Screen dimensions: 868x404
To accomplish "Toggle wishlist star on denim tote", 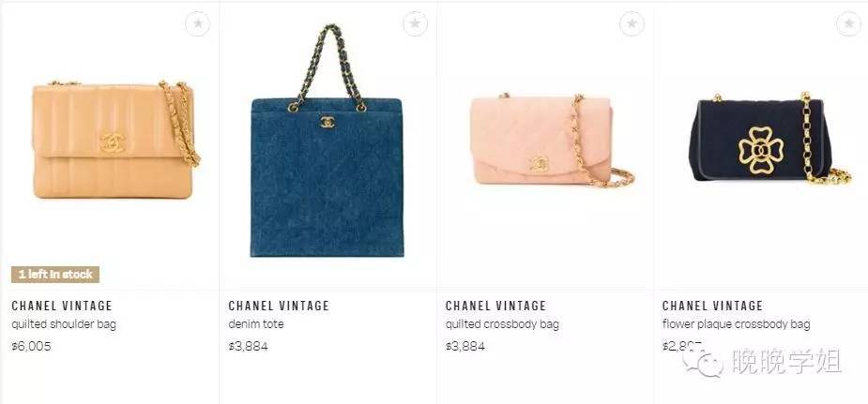I will point(415,23).
